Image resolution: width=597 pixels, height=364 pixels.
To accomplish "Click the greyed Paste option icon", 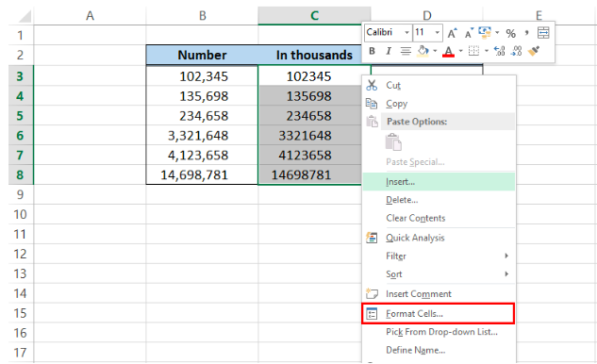I will click(x=393, y=142).
